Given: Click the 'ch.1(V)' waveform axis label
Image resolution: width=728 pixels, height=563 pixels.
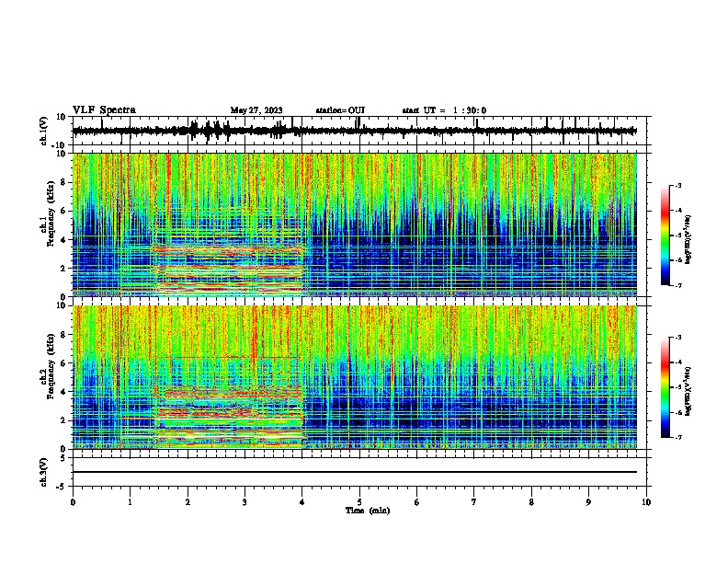Looking at the screenshot, I should coord(44,131).
